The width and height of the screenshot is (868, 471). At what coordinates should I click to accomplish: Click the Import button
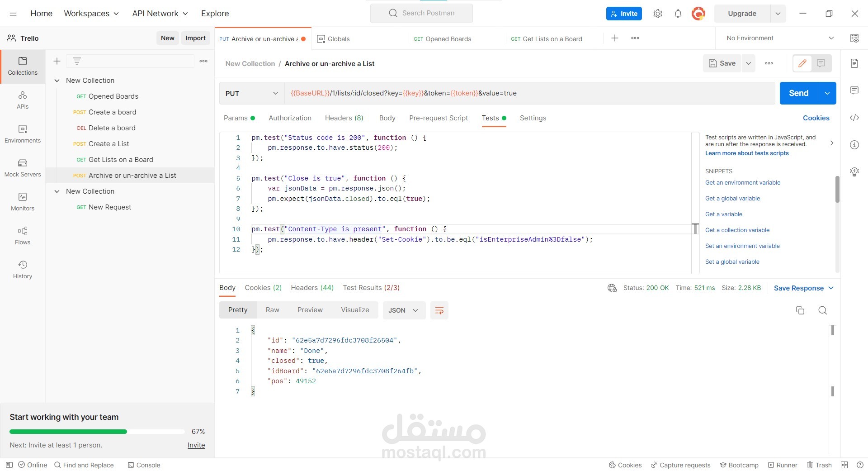pyautogui.click(x=195, y=38)
